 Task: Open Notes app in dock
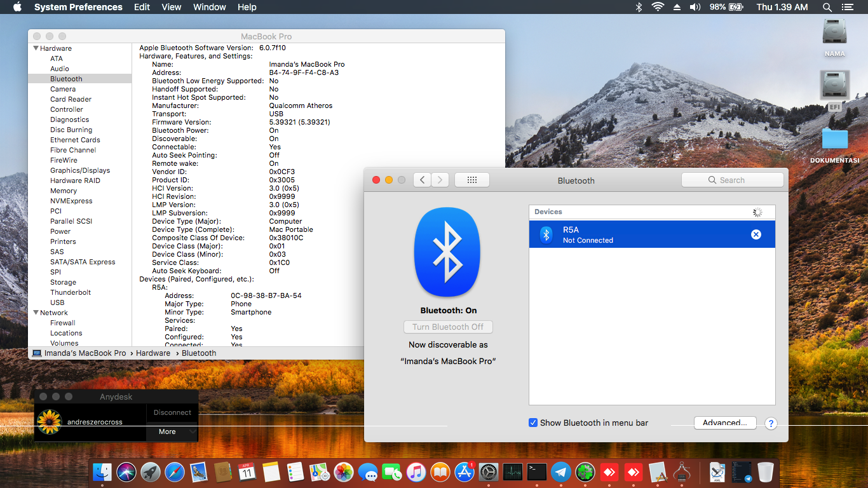(x=271, y=471)
